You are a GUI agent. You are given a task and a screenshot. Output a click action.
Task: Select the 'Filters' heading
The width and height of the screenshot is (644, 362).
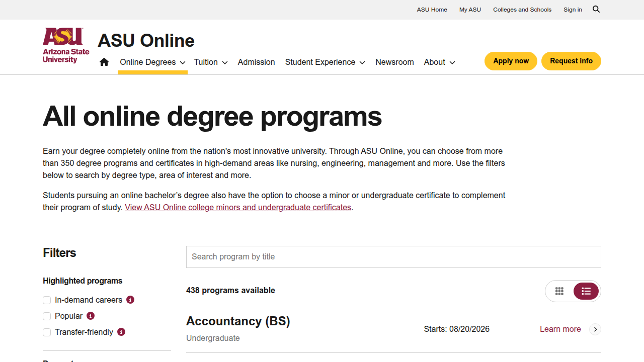(x=59, y=252)
